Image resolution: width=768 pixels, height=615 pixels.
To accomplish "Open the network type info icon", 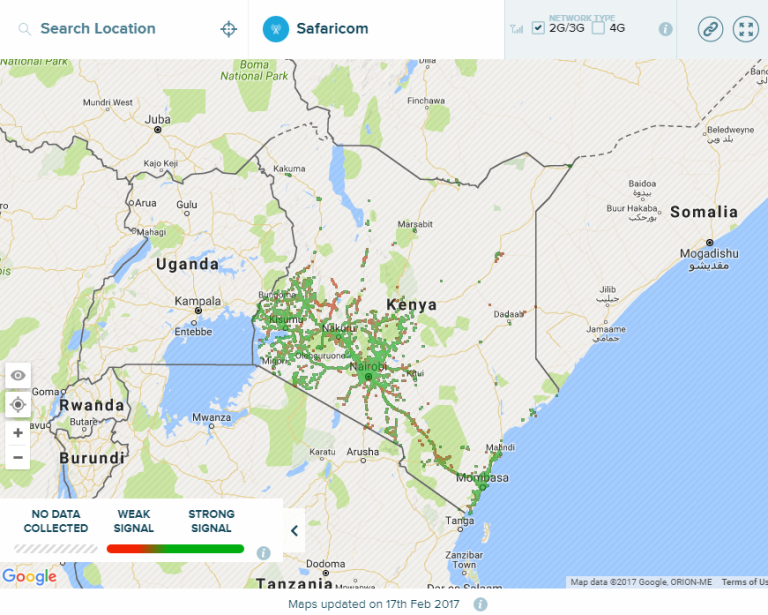I will point(665,29).
